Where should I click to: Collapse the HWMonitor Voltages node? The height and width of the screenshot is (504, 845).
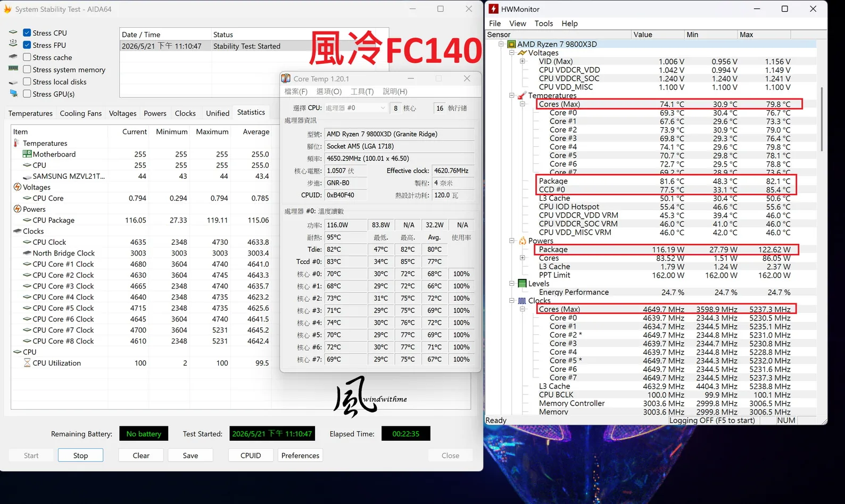511,53
